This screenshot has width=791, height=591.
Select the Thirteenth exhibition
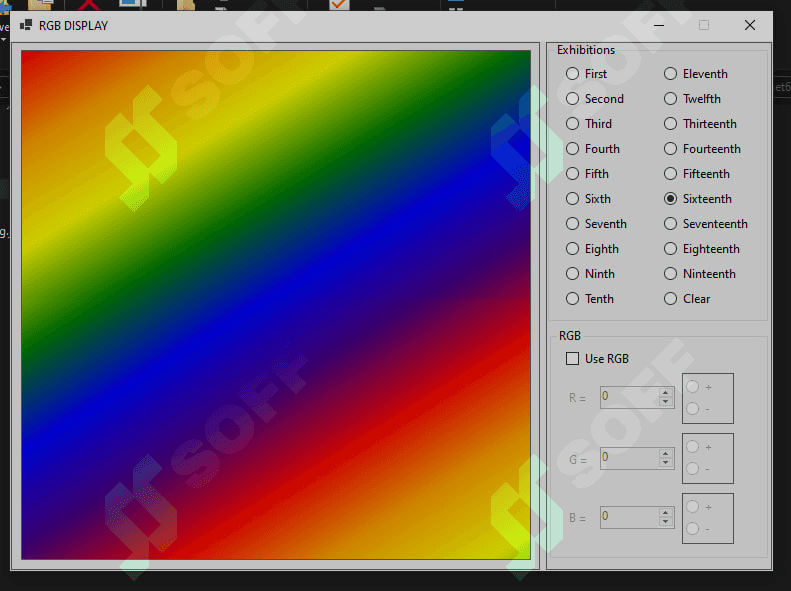click(x=670, y=124)
